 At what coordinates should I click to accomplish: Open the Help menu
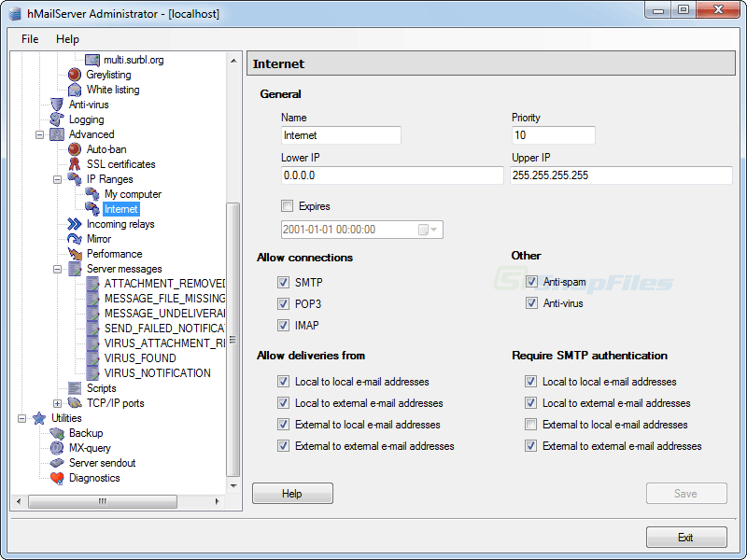(67, 39)
